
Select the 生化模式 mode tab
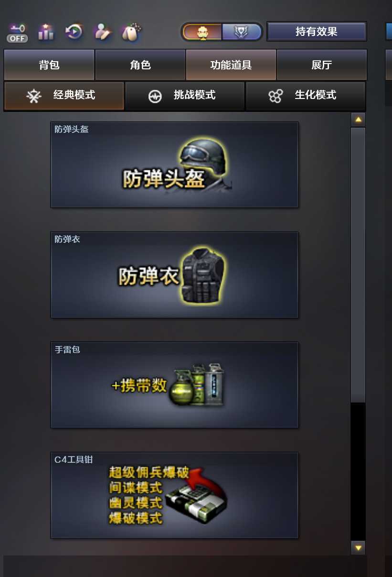[306, 96]
